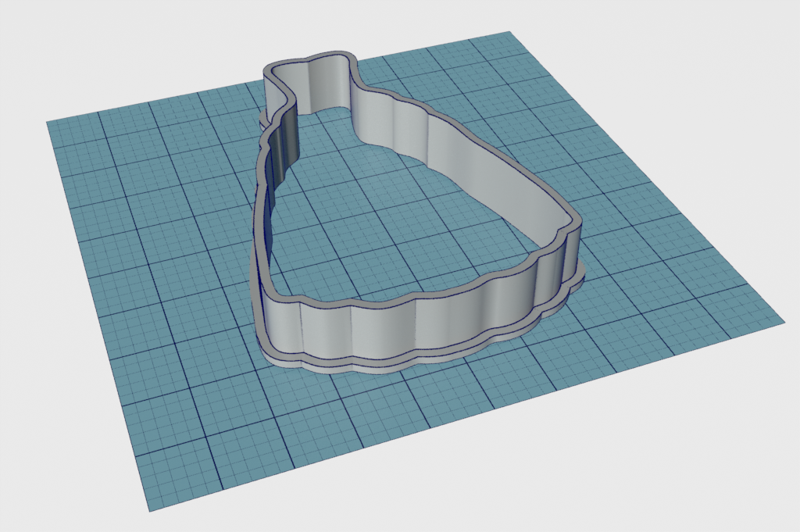Click the nearest bottom corner of the grid

(x=148, y=511)
